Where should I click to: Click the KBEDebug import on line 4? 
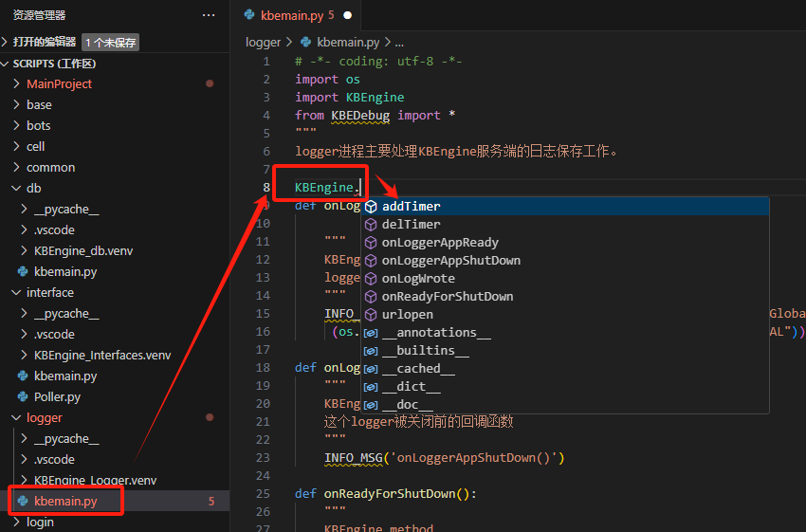(x=359, y=115)
